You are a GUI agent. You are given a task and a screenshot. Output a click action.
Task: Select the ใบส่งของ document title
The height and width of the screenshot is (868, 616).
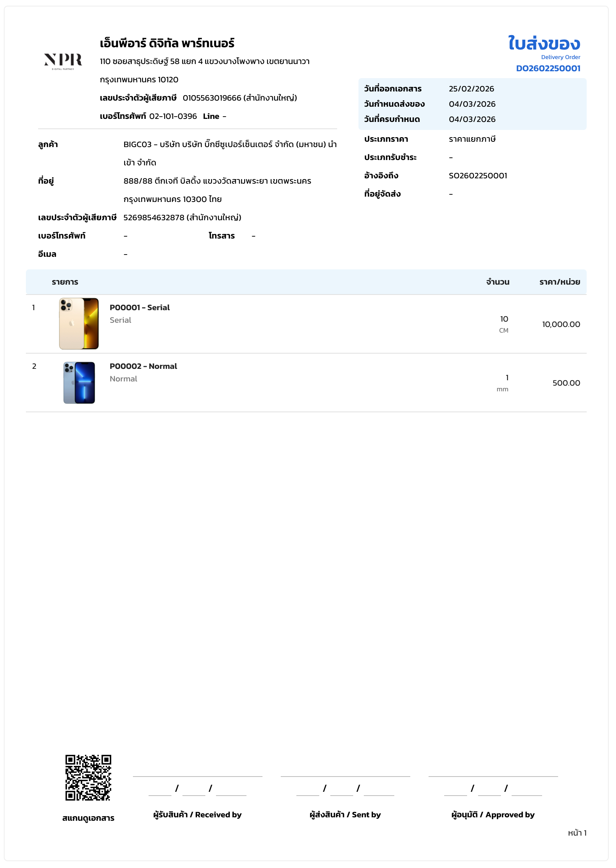tap(544, 43)
